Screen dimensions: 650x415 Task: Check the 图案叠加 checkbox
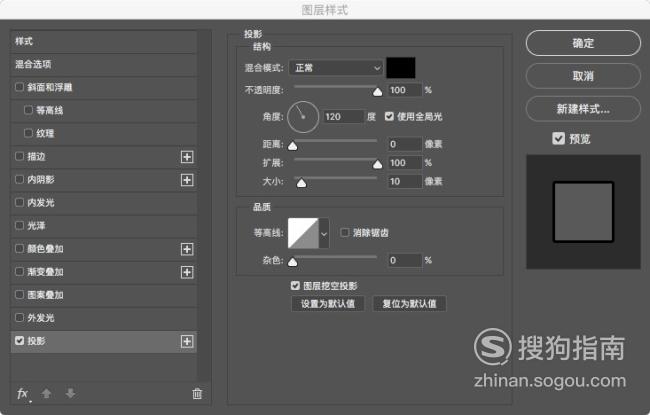tap(19, 295)
